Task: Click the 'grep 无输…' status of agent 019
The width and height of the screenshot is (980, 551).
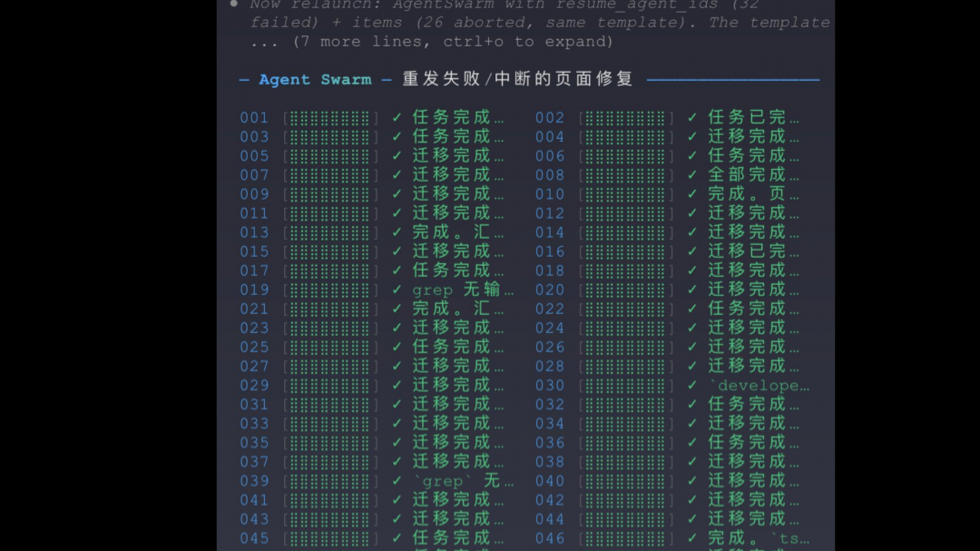Action: [463, 290]
